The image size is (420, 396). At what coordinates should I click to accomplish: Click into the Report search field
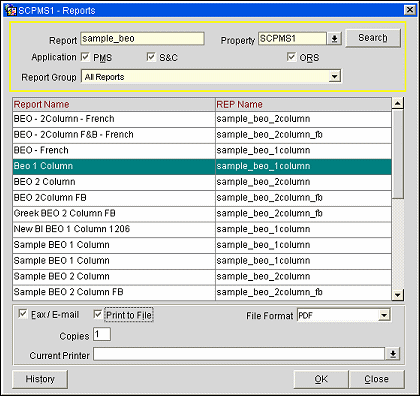point(142,39)
